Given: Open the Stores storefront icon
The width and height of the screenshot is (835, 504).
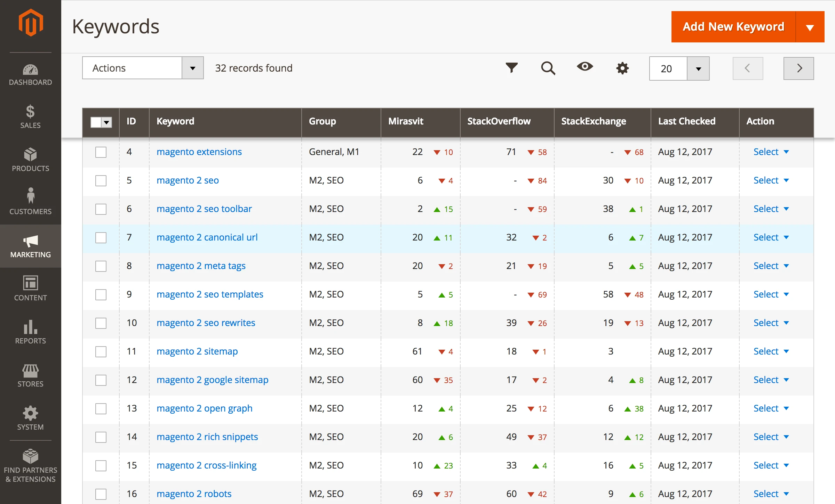Looking at the screenshot, I should pos(30,371).
